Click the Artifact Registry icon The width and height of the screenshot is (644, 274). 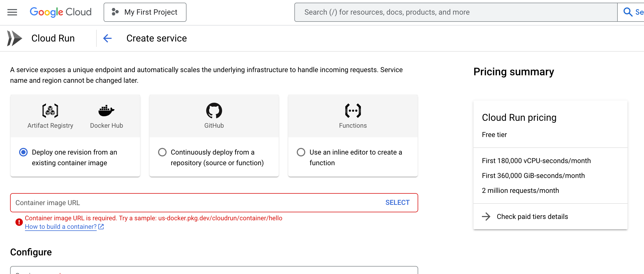click(x=50, y=111)
